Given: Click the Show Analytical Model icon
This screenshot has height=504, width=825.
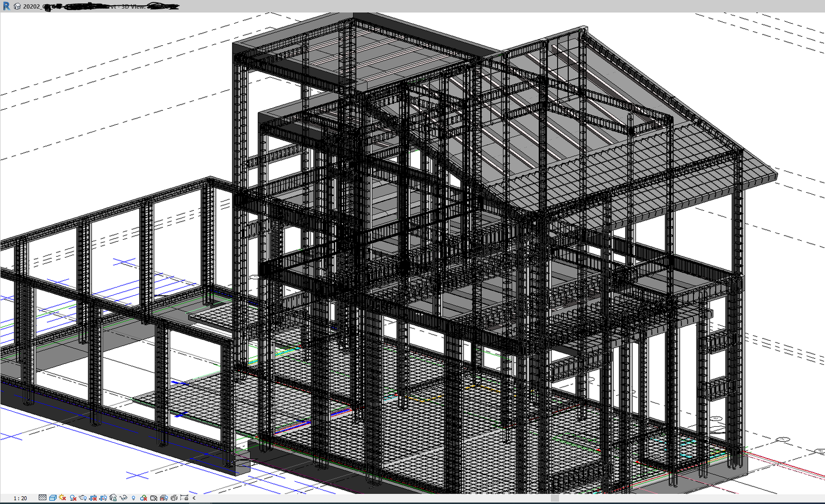Looking at the screenshot, I should pos(163,498).
